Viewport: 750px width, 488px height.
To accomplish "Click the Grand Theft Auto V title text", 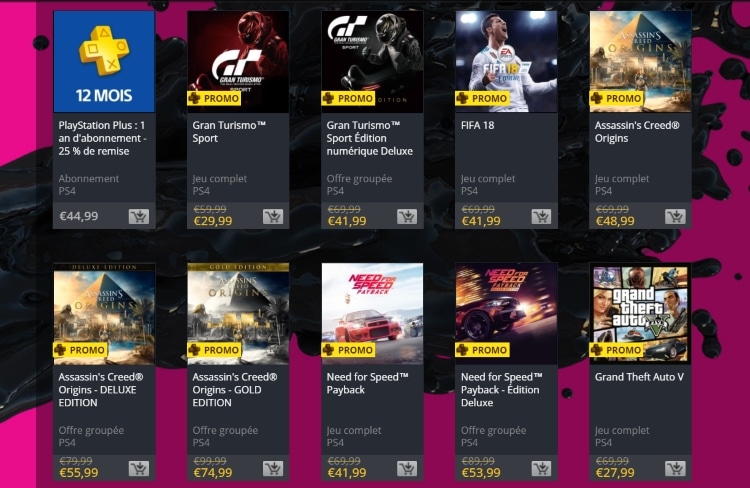I will pos(639,377).
